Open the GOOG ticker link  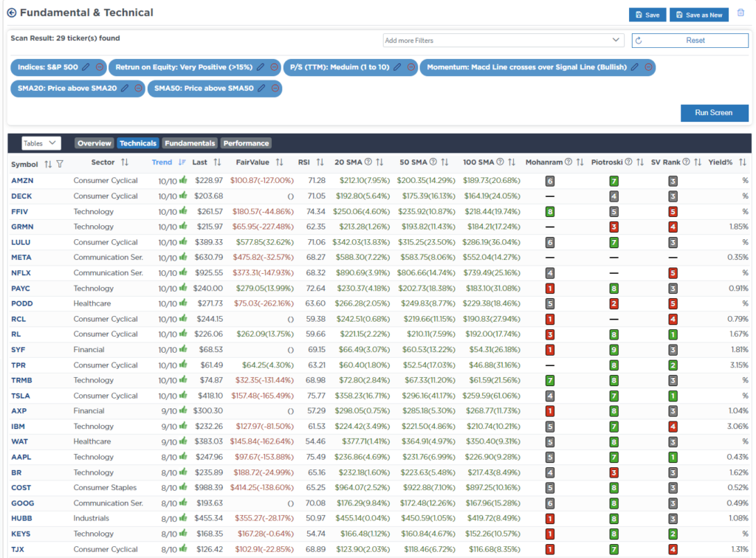tap(23, 503)
